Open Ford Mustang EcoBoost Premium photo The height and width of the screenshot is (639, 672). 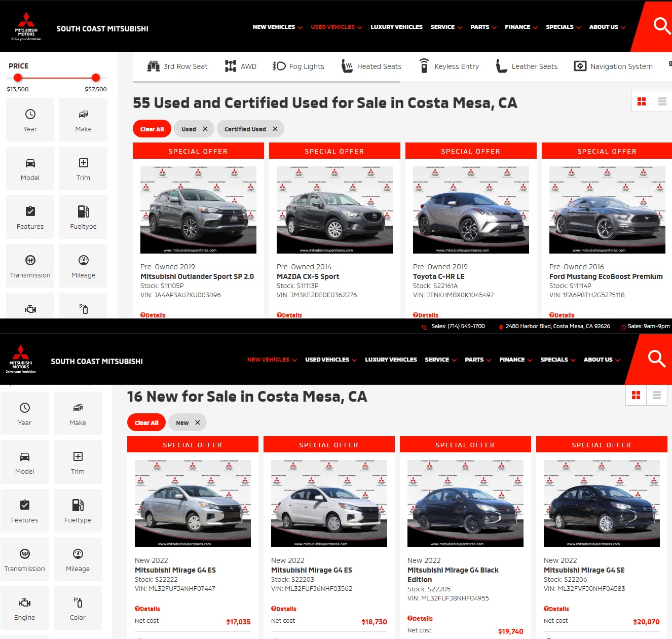(607, 210)
